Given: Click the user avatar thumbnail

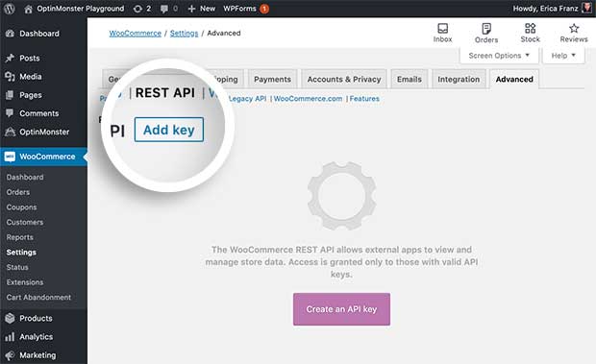Looking at the screenshot, I should point(587,9).
